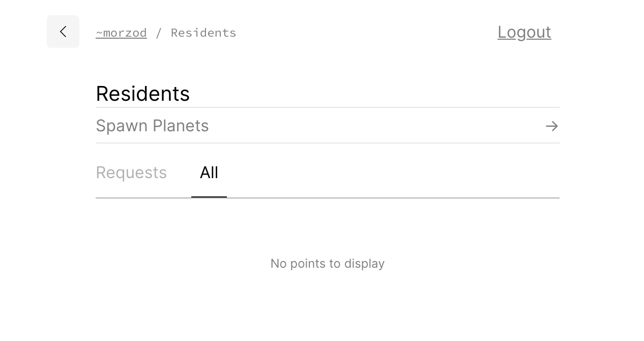The image size is (644, 341).
Task: Click the No points to display message
Action: click(327, 264)
